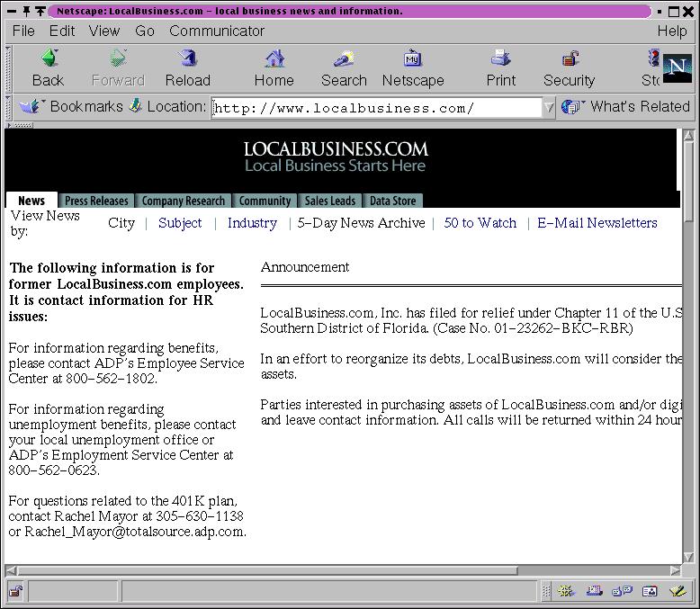Viewport: 700px width, 609px height.
Task: Click the vertical scrollbar thumb
Action: coord(688,182)
